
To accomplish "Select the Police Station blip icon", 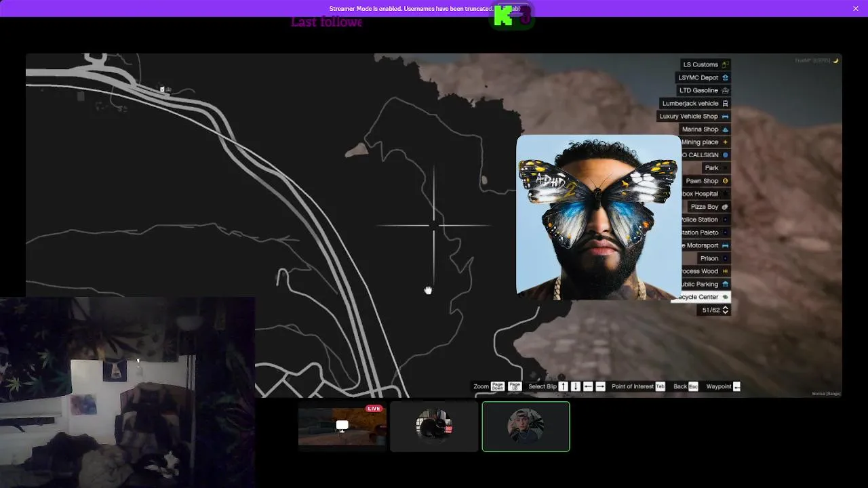I will point(725,220).
